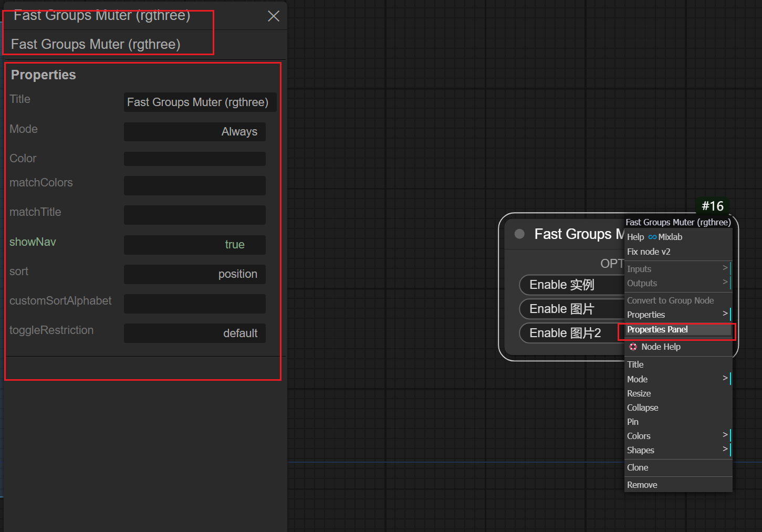The height and width of the screenshot is (532, 762).
Task: Click the node collapse dot icon
Action: [x=519, y=234]
